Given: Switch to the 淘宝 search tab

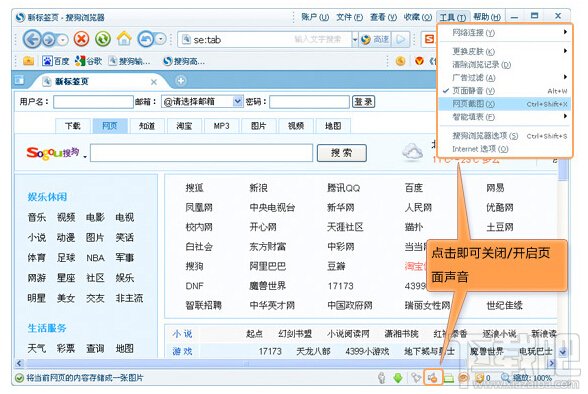Looking at the screenshot, I should pyautogui.click(x=184, y=126).
